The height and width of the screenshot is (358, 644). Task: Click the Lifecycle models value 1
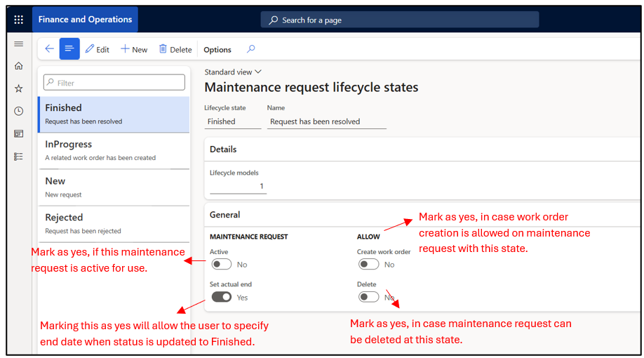(x=238, y=186)
